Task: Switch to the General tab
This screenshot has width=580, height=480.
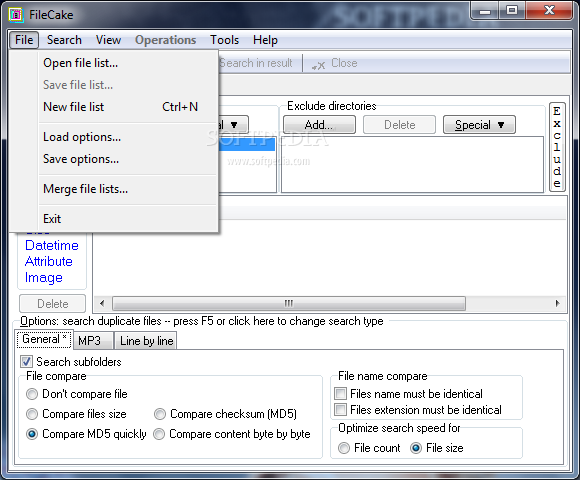Action: point(44,339)
